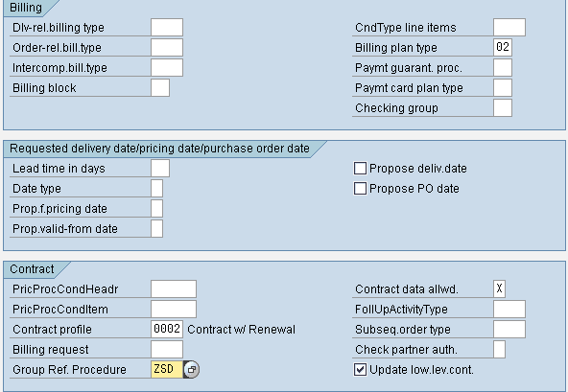
Task: Focus the Checking group field
Action: point(503,108)
